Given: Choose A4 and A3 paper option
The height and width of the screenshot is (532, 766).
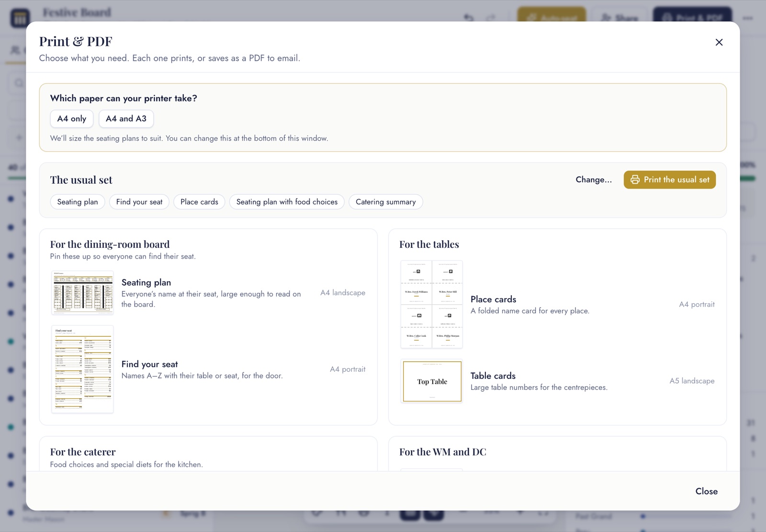Looking at the screenshot, I should (126, 119).
